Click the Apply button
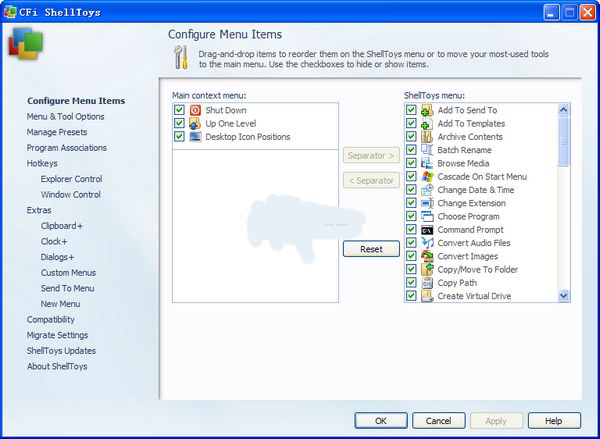This screenshot has height=439, width=600. tap(496, 421)
